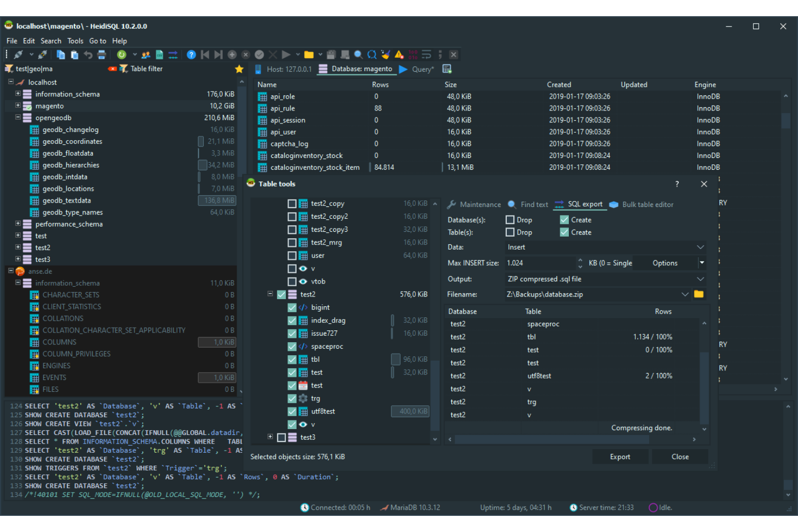Click the Export button
The width and height of the screenshot is (798, 532).
tap(620, 456)
